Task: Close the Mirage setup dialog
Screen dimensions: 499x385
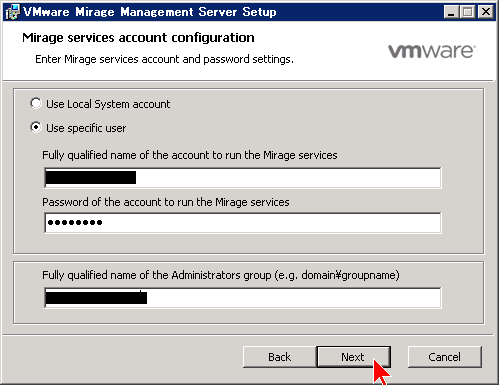Action: (x=486, y=12)
